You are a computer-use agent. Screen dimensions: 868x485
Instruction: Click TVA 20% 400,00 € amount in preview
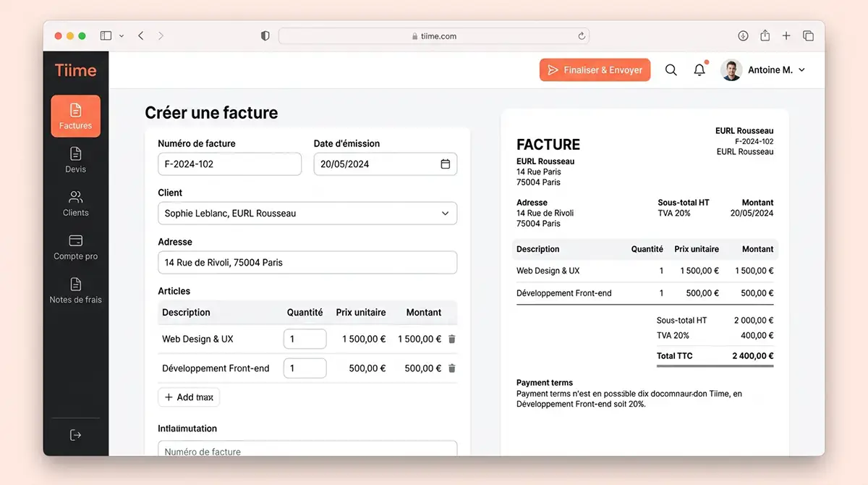[x=757, y=335]
